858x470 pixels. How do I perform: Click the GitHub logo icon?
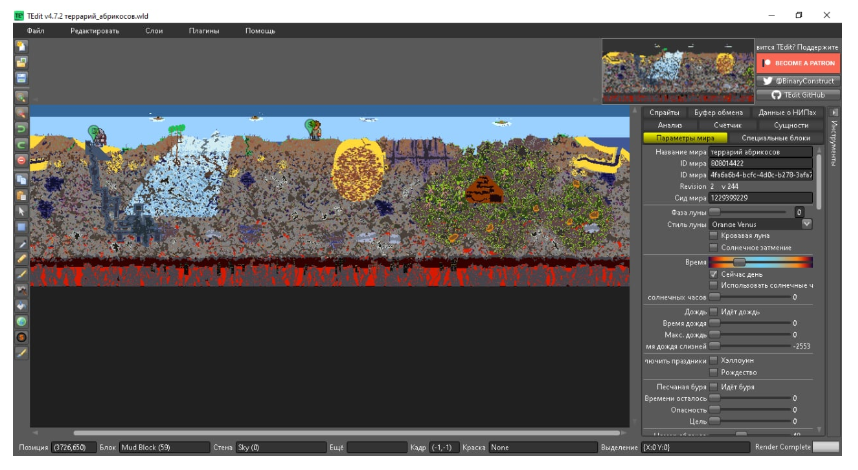coord(776,95)
